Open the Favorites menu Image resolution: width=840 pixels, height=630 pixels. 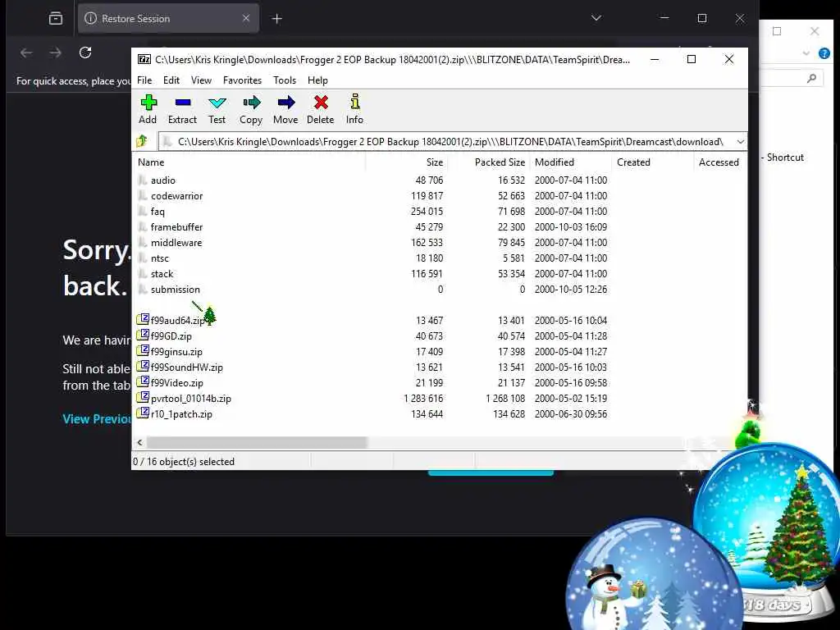pyautogui.click(x=242, y=80)
